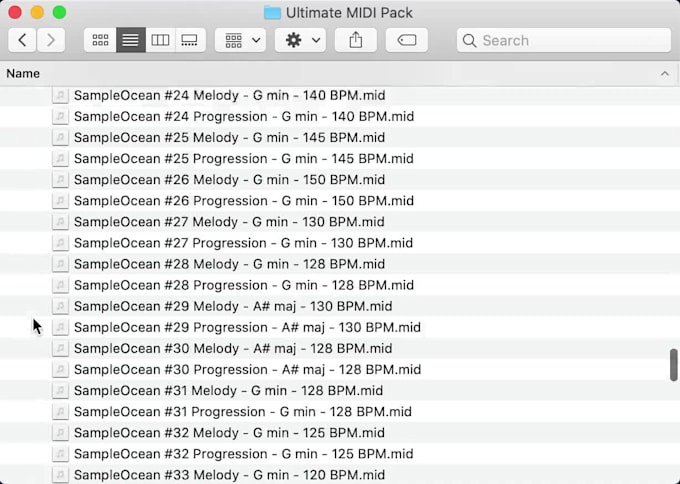Click the Ultimate MIDI Pack folder title icon
The image size is (680, 484).
click(272, 13)
